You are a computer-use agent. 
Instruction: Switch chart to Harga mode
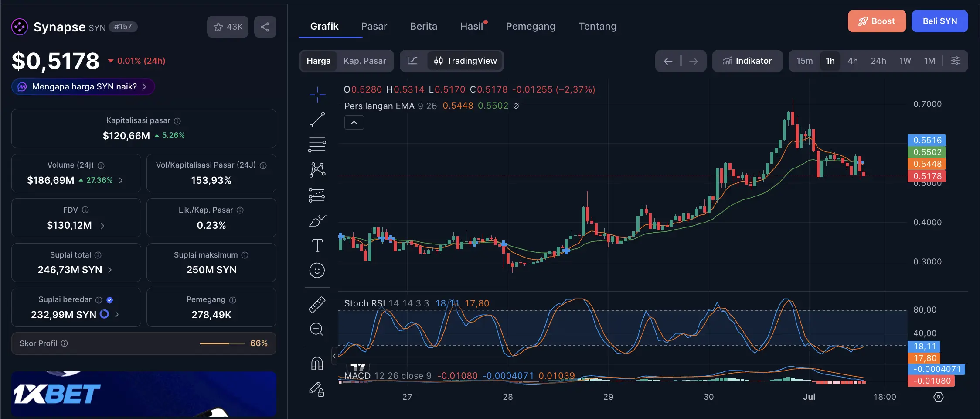tap(319, 61)
